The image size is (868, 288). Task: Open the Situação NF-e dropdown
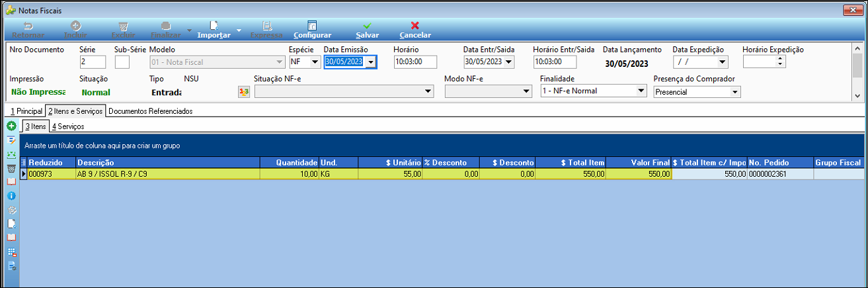click(428, 91)
